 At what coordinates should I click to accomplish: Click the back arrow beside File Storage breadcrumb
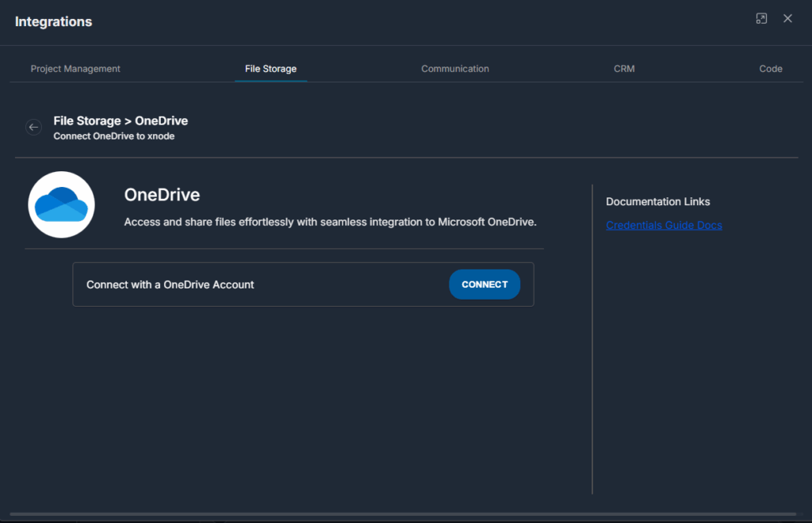[x=33, y=128]
